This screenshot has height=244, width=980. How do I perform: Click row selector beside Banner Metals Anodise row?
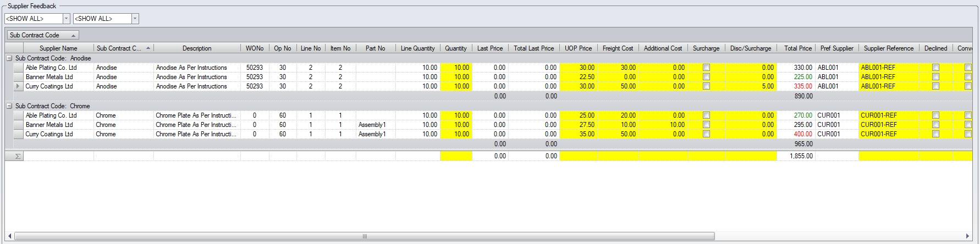tap(18, 77)
